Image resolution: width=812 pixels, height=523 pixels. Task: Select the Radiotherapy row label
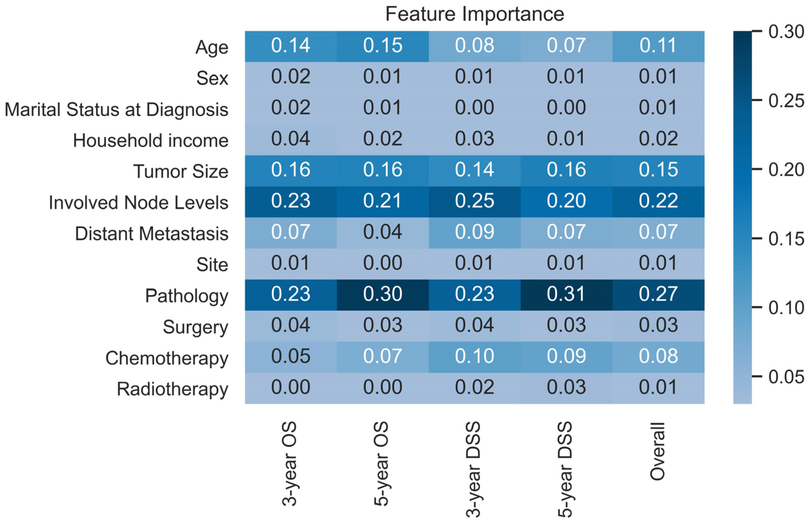[x=173, y=389]
